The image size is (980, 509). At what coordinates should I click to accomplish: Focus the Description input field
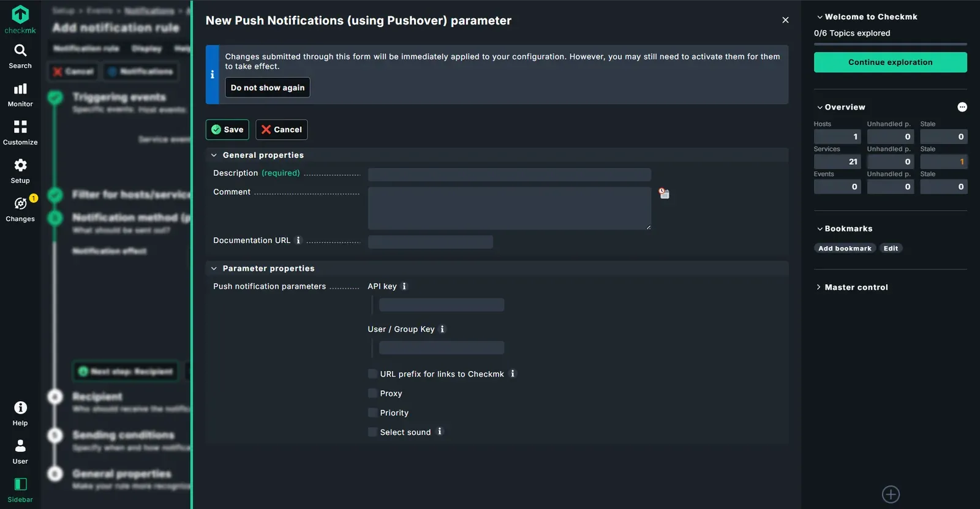click(510, 175)
